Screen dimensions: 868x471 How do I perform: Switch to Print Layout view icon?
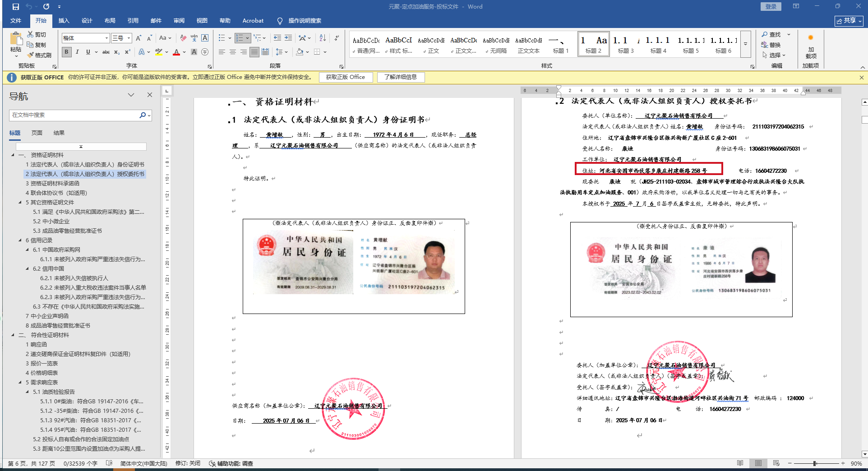click(x=758, y=463)
